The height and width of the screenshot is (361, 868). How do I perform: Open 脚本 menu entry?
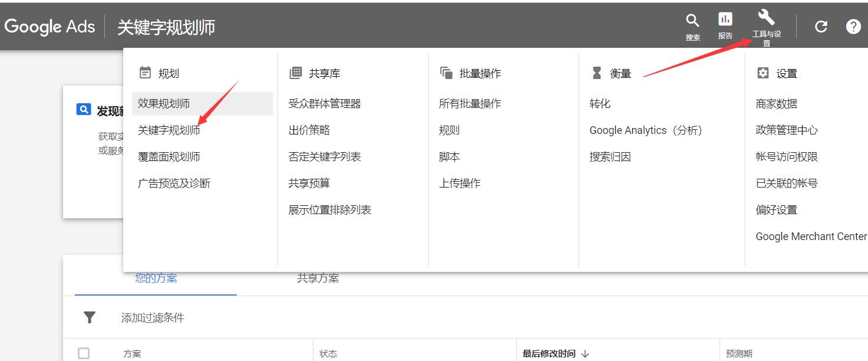(x=450, y=157)
